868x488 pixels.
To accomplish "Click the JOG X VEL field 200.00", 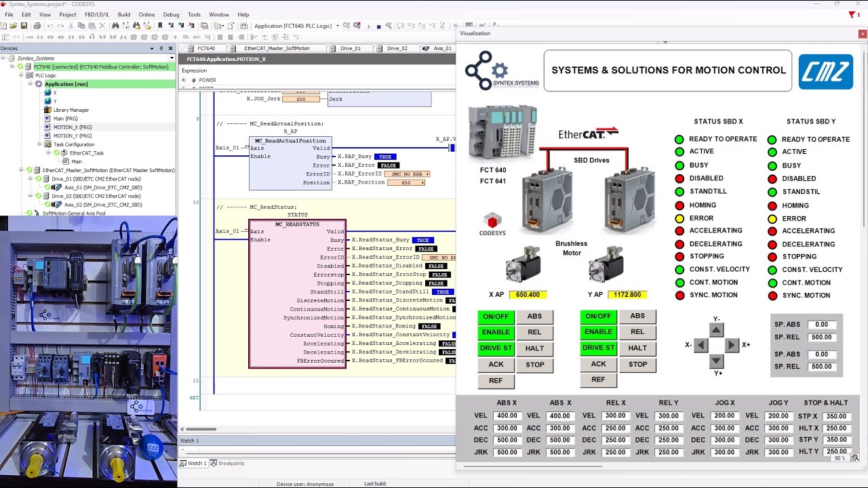I will [724, 416].
